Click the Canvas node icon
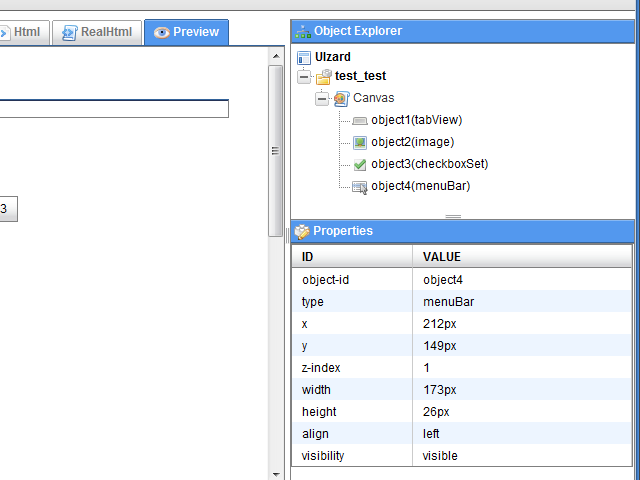The height and width of the screenshot is (480, 640). (342, 98)
